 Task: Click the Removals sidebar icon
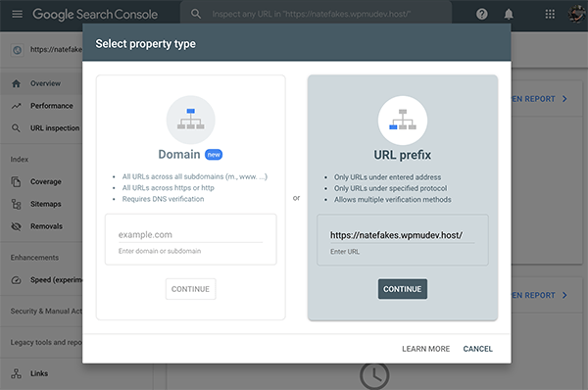click(x=16, y=226)
